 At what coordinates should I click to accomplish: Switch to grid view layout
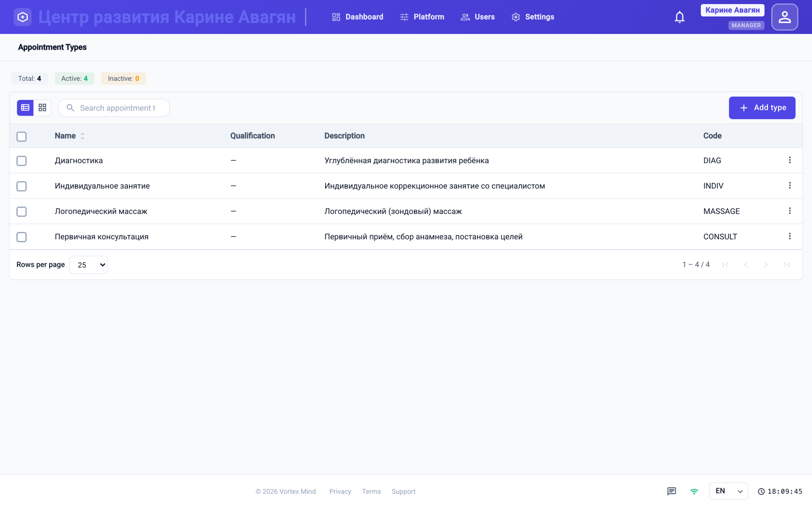coord(42,108)
